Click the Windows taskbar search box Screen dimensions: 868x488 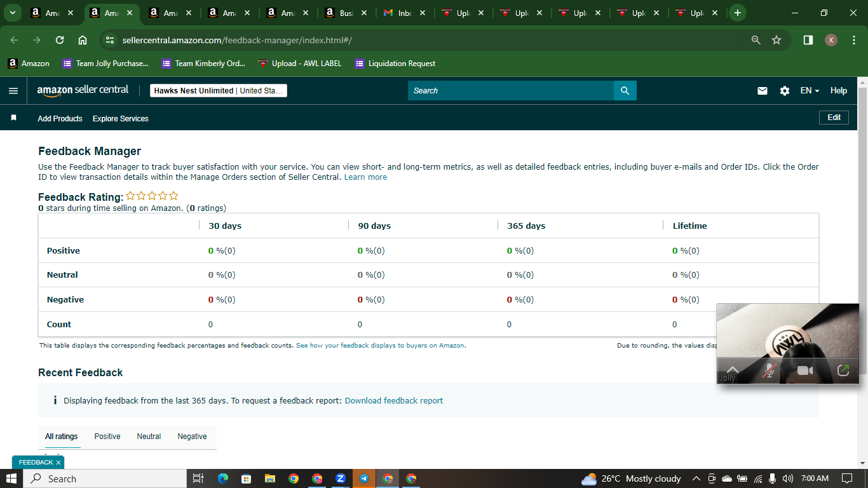[105, 478]
